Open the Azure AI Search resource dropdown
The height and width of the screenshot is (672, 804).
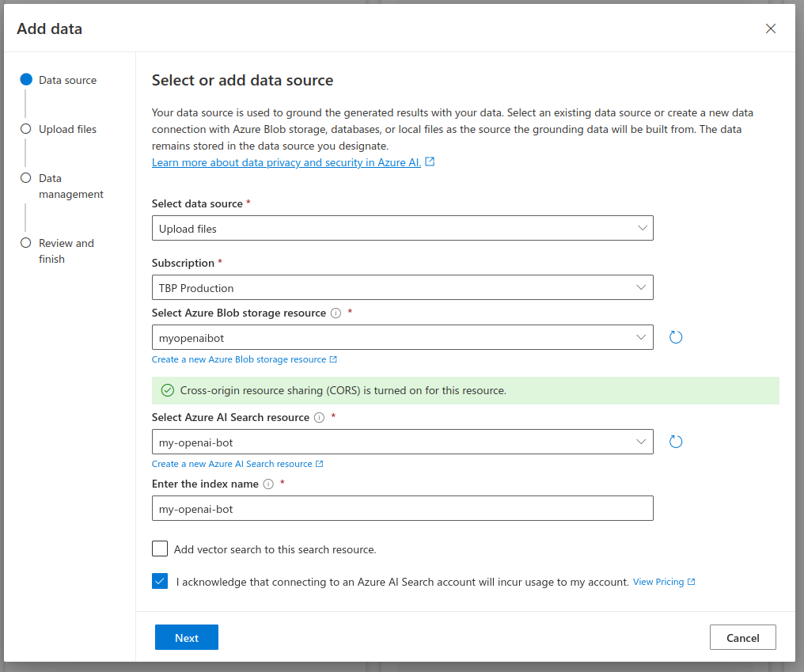pos(402,442)
